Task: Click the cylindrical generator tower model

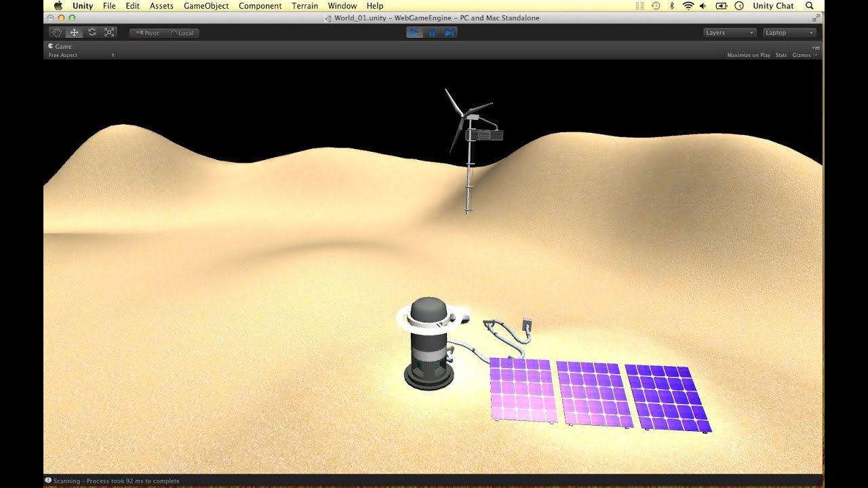Action: 429,344
